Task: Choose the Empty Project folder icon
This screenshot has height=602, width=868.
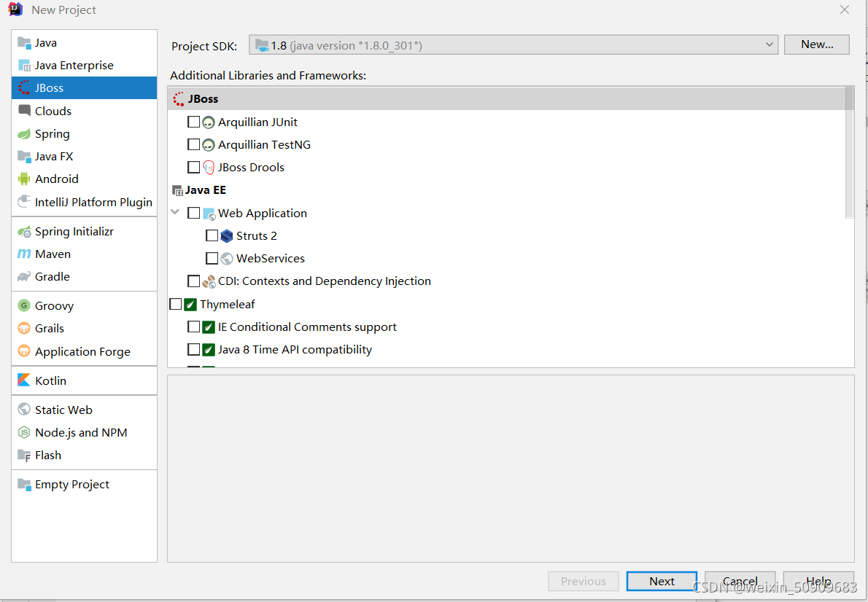Action: click(x=24, y=485)
